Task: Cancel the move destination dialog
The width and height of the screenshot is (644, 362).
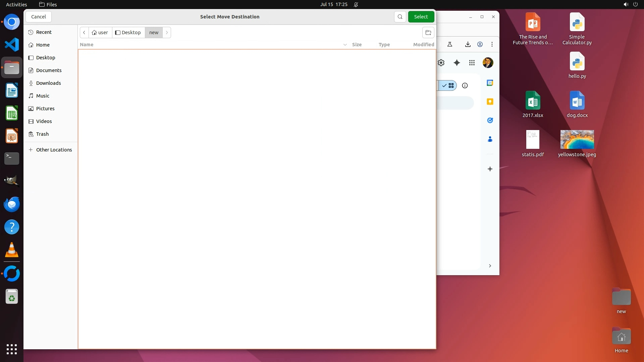Action: click(39, 17)
